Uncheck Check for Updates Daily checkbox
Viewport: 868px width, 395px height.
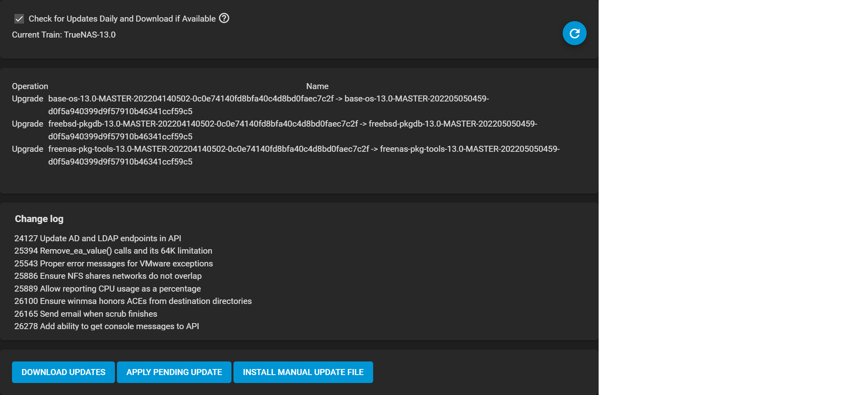(19, 19)
